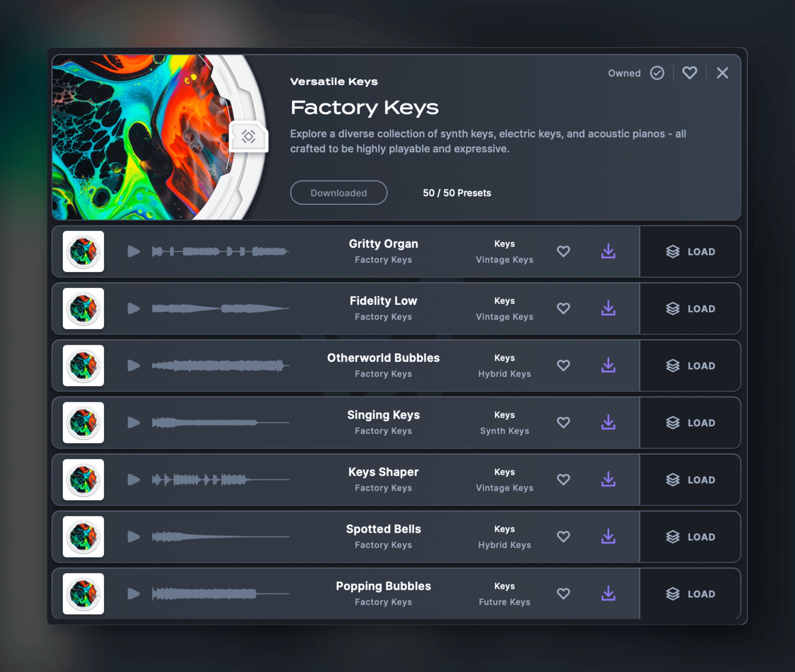Screen dimensions: 795x672
Task: Favorite the Gritty Organ preset
Action: [x=563, y=252]
